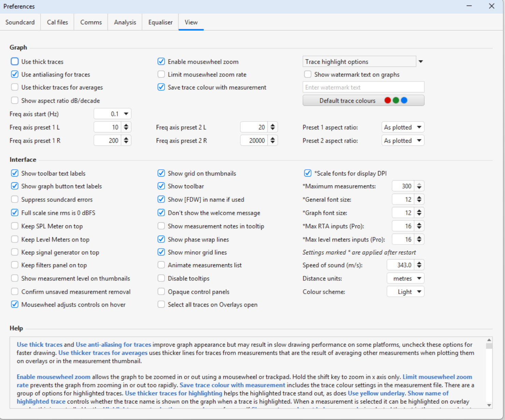Adjust Freq axis preset 2 L stepper
505x420 pixels.
tap(272, 127)
